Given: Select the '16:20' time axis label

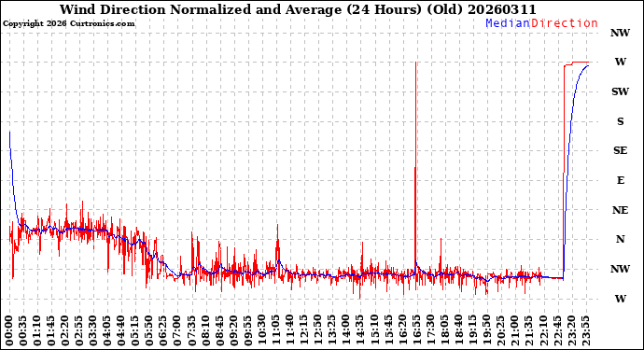Looking at the screenshot, I should 401,330.
